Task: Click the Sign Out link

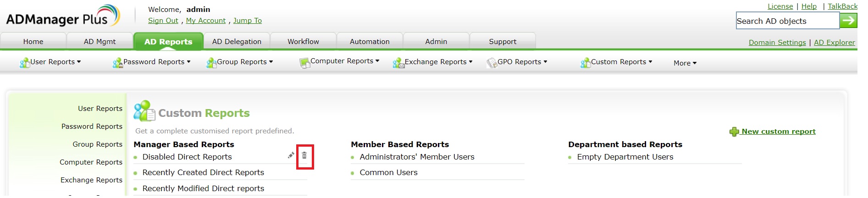Action: [x=163, y=21]
